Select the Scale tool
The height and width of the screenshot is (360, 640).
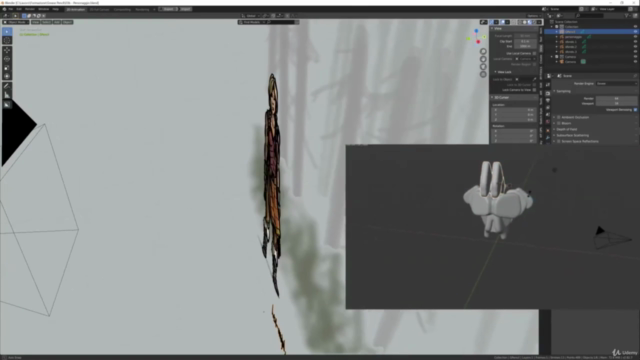tap(7, 67)
